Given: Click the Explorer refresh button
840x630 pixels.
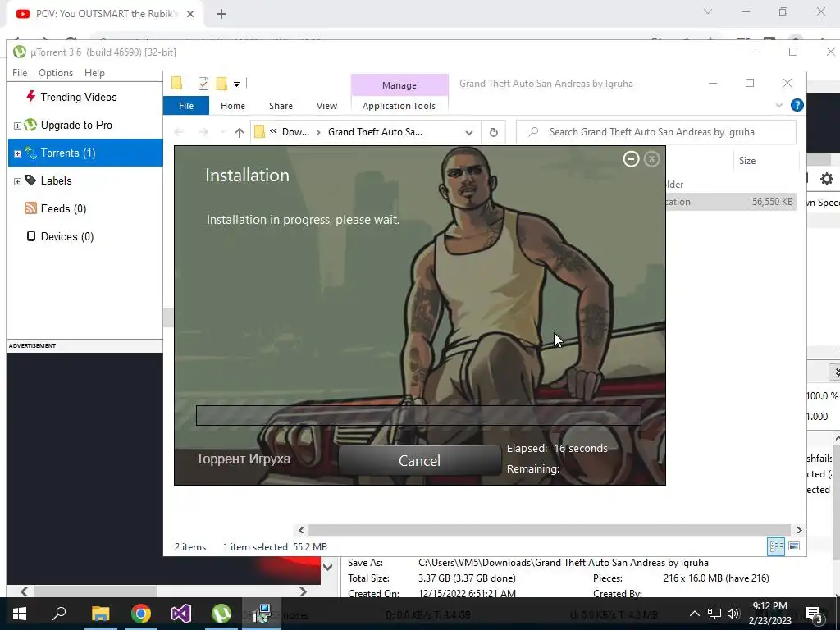Looking at the screenshot, I should coord(493,132).
